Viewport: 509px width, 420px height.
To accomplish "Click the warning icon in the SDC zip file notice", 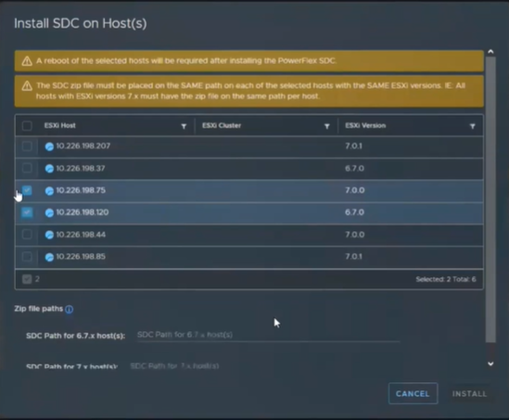I will [27, 86].
